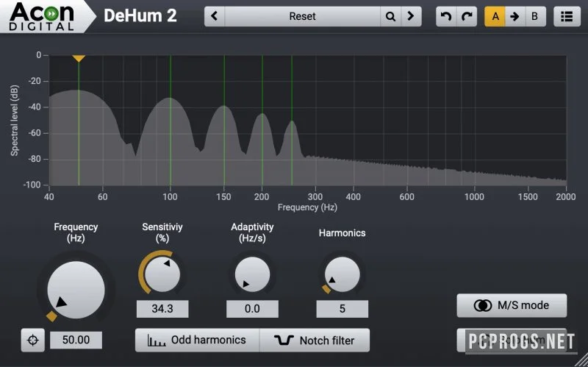
Task: Click the green harmonic line at 200 Hz
Action: (262, 120)
